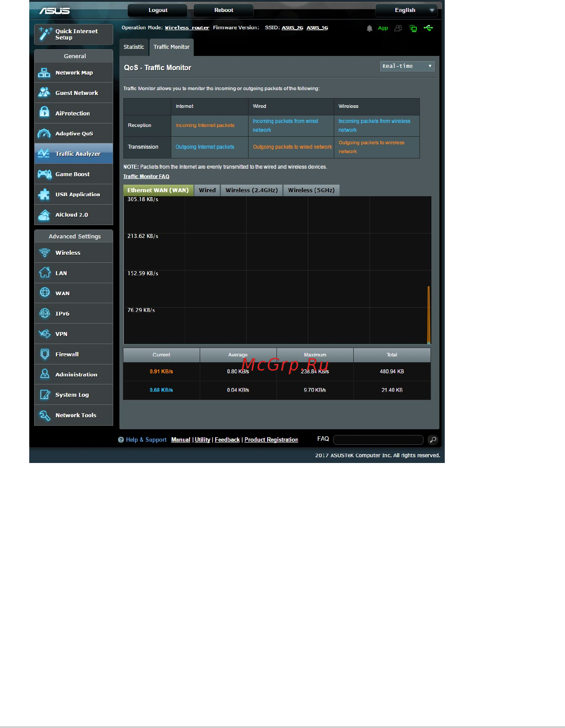Image resolution: width=565 pixels, height=728 pixels.
Task: Open USB Application puzzle icon
Action: coord(44,194)
